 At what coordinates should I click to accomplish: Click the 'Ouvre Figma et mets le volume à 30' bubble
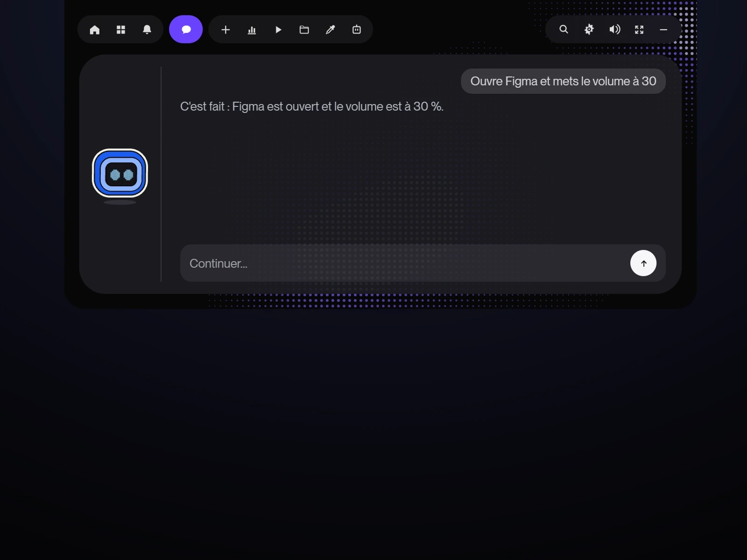coord(563,81)
